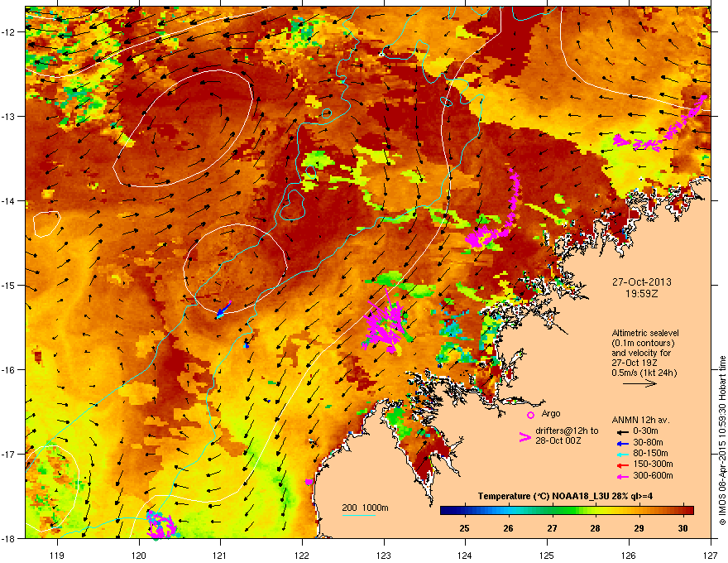Click the longitude axis label '120'
The image size is (728, 563).
click(139, 555)
